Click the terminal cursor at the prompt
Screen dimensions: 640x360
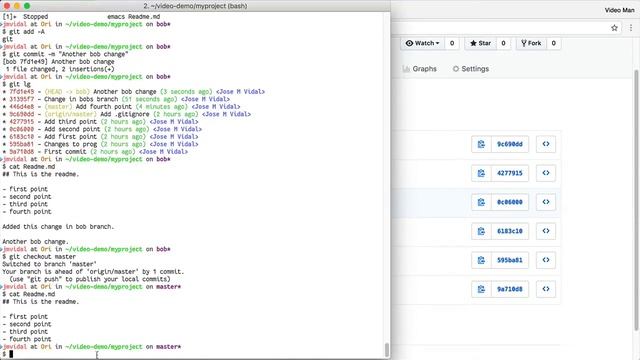(x=11, y=354)
